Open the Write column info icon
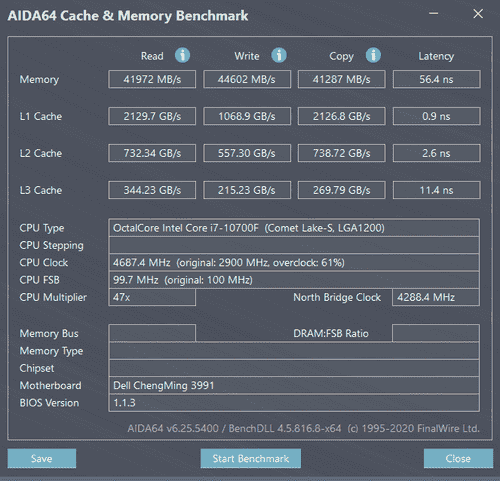This screenshot has width=500, height=481. click(279, 55)
